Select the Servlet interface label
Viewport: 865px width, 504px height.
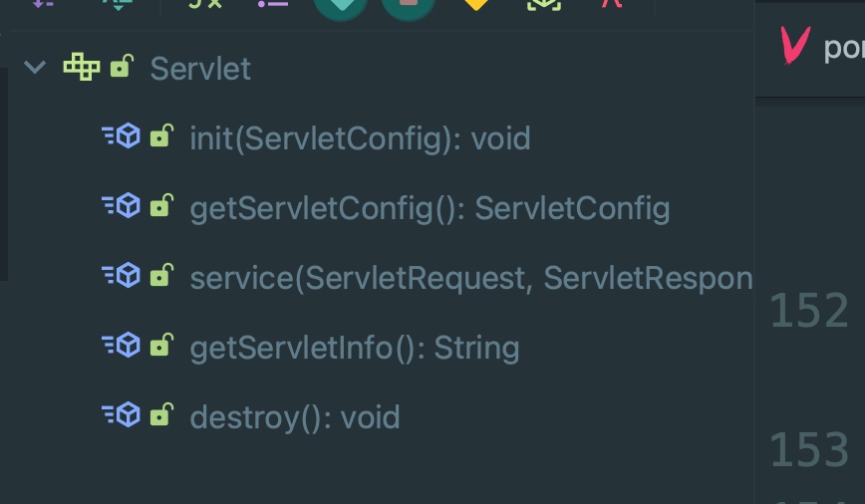tap(200, 68)
